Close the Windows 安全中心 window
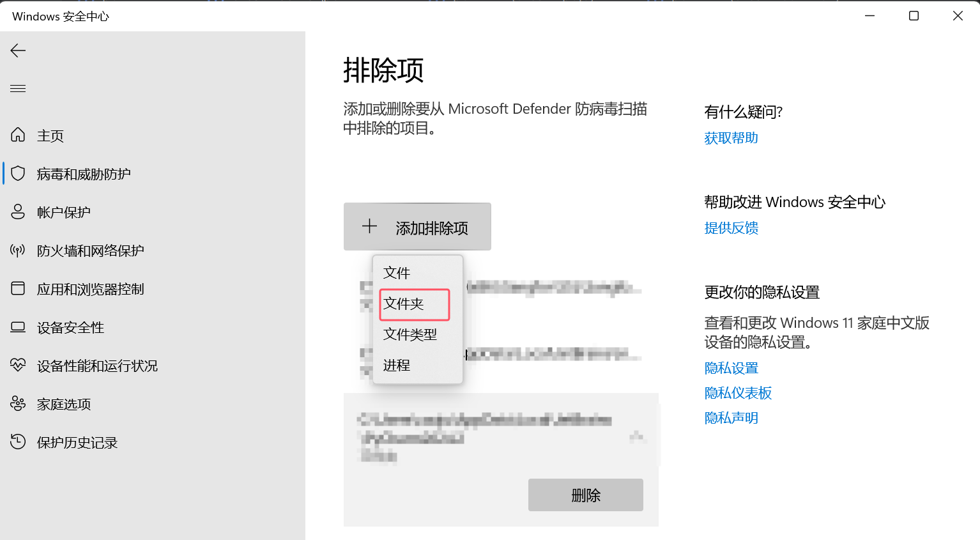Viewport: 980px width, 540px height. click(958, 16)
